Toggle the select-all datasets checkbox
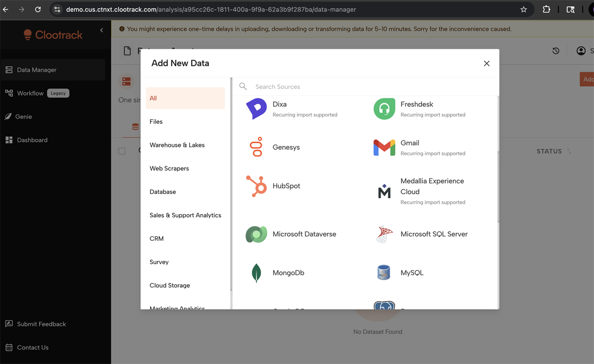 [x=122, y=151]
